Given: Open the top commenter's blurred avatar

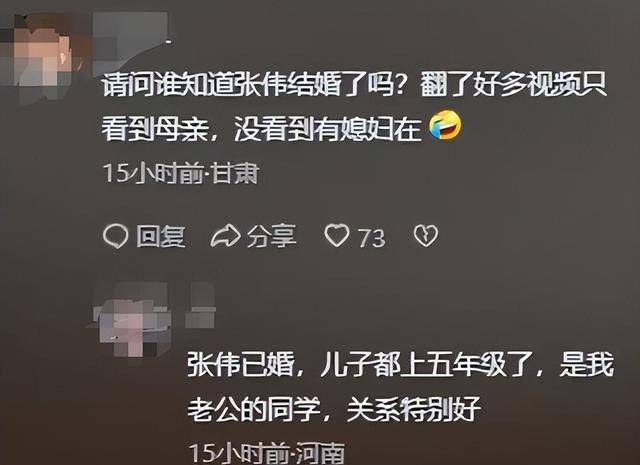Looking at the screenshot, I should point(43,51).
